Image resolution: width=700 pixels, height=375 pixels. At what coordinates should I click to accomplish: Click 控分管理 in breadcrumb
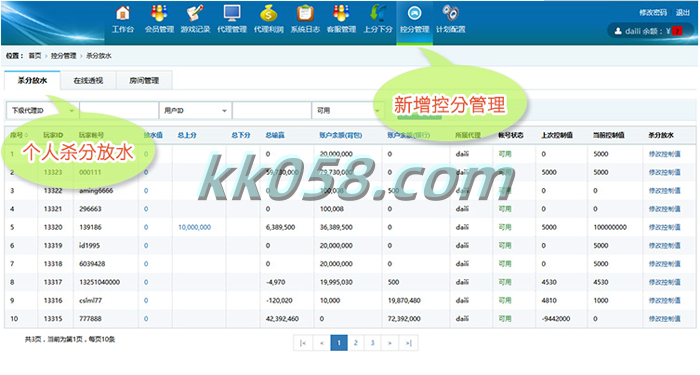[x=63, y=56]
